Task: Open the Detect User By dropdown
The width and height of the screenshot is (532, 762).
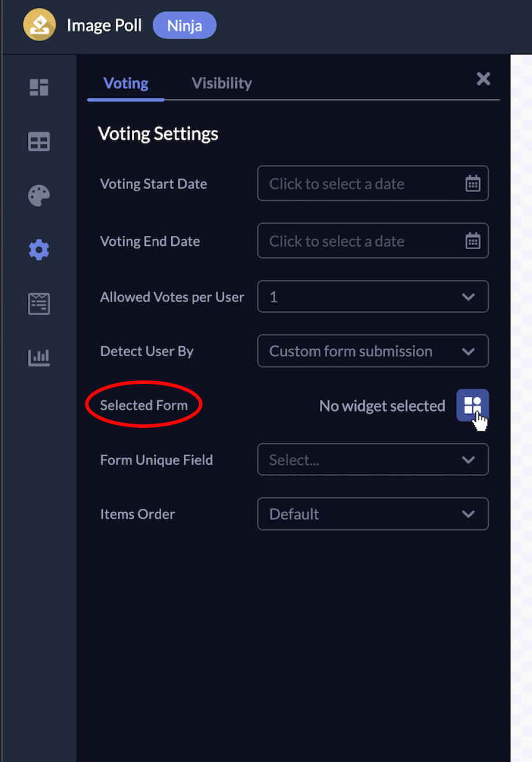Action: pyautogui.click(x=373, y=351)
